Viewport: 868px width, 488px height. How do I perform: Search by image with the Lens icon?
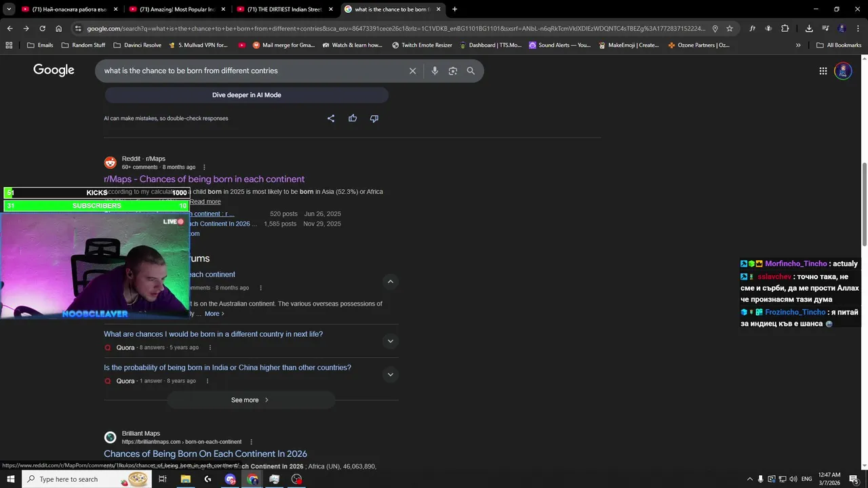[452, 70]
